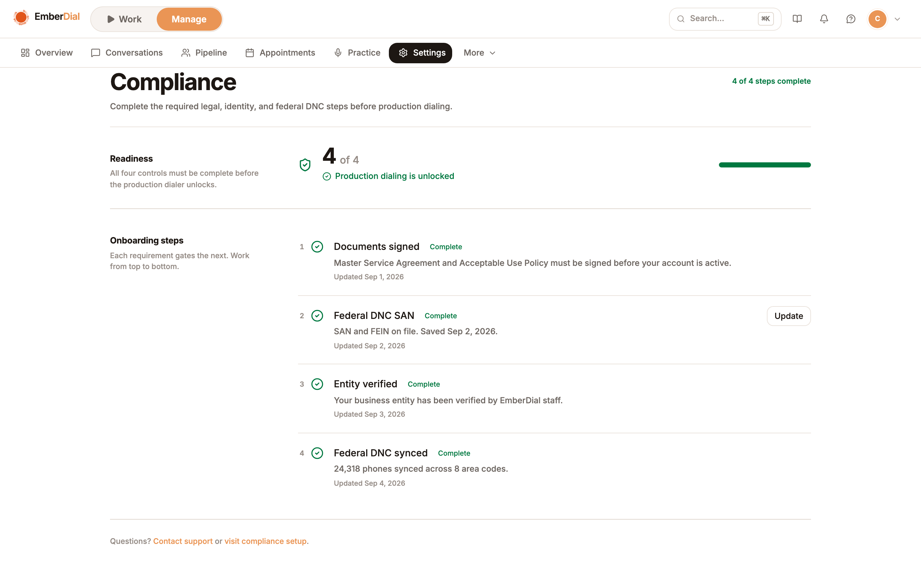921x588 pixels.
Task: Click the Documents signed check icon
Action: coord(317,247)
